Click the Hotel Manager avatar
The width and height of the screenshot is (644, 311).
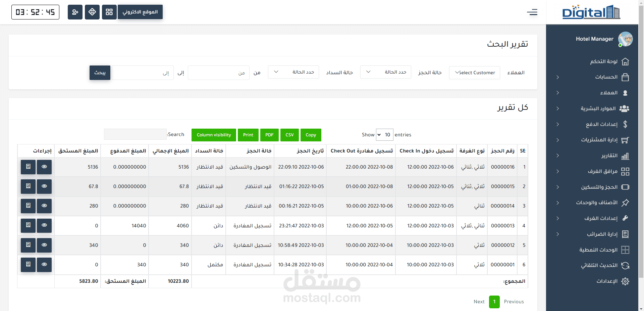tap(625, 39)
